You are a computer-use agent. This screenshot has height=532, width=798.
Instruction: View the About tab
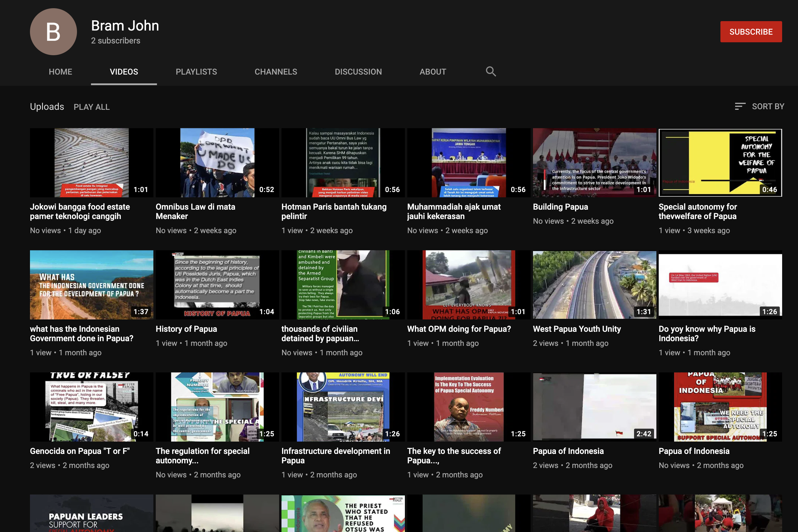(433, 72)
